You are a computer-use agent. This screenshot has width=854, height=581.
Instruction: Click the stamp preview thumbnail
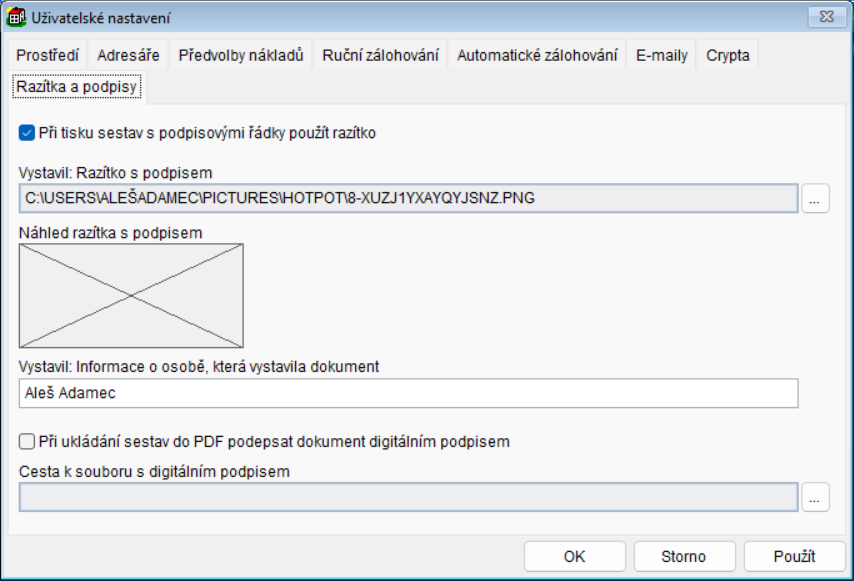click(x=131, y=296)
